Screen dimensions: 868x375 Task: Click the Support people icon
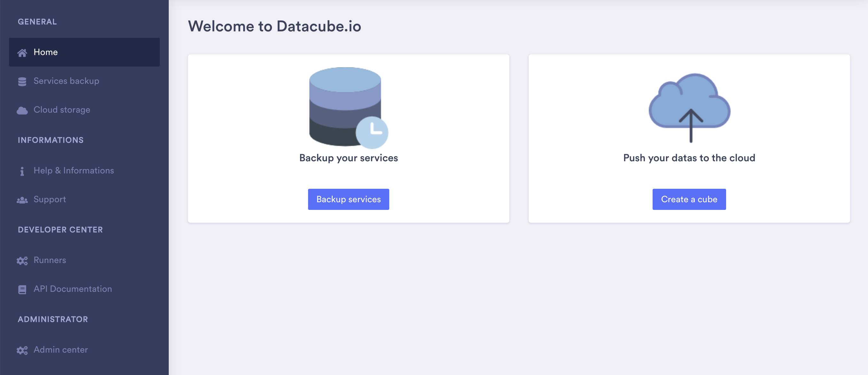click(22, 200)
